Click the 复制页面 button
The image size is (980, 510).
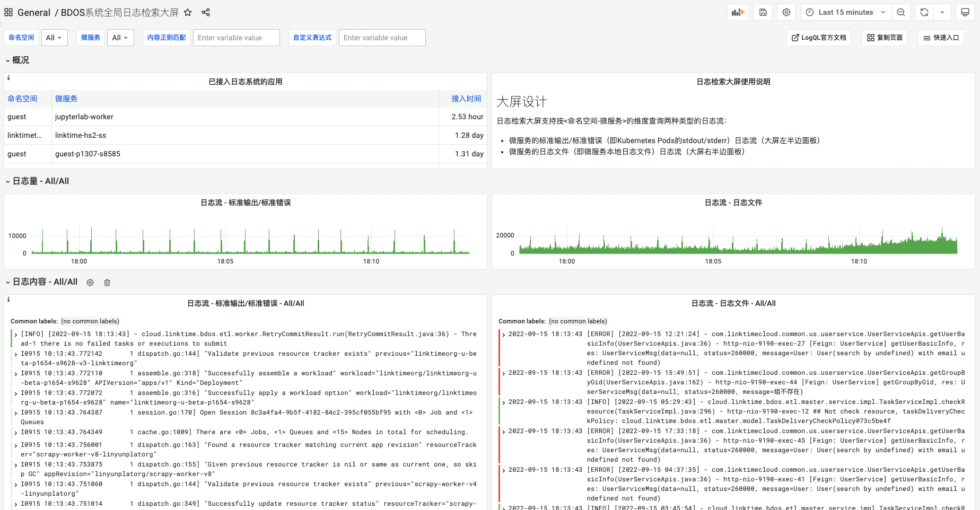885,38
